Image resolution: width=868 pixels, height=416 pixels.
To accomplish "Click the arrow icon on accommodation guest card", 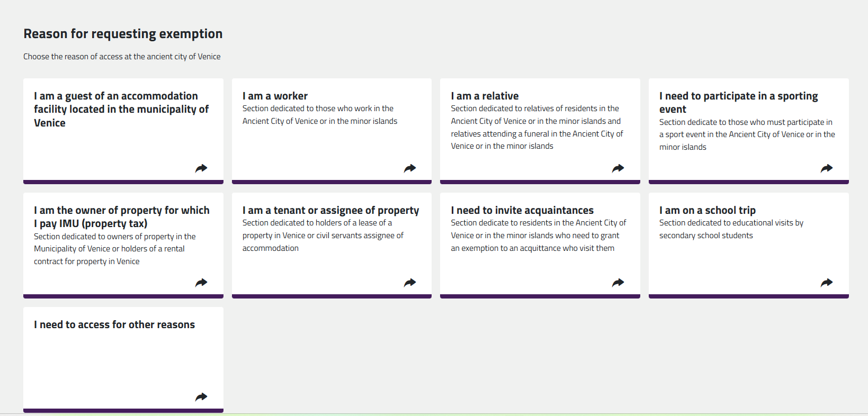I will click(x=201, y=168).
